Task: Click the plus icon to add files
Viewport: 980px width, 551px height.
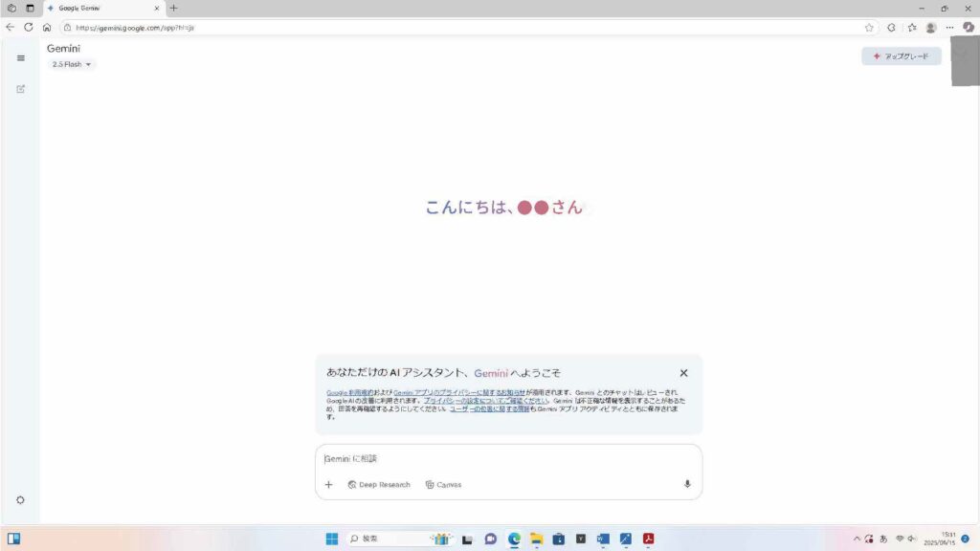Action: [x=329, y=485]
